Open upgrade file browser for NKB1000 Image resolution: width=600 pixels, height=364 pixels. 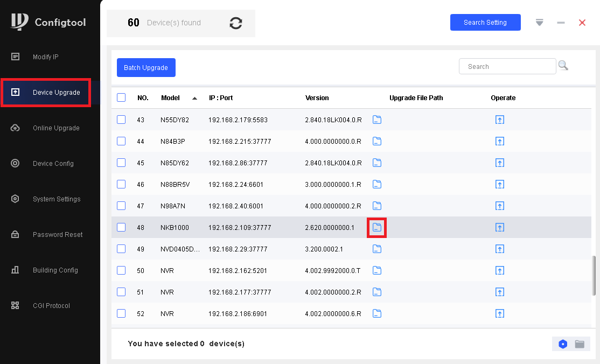point(377,227)
